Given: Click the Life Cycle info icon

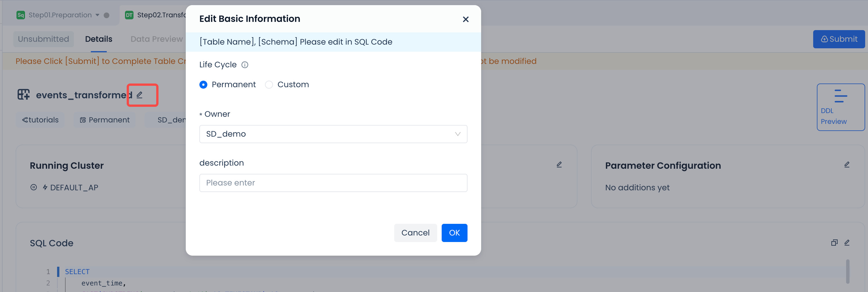Looking at the screenshot, I should point(245,65).
